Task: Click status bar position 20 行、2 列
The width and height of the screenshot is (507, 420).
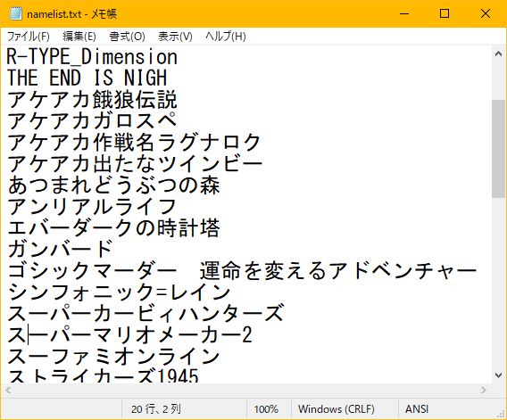Action: (156, 409)
